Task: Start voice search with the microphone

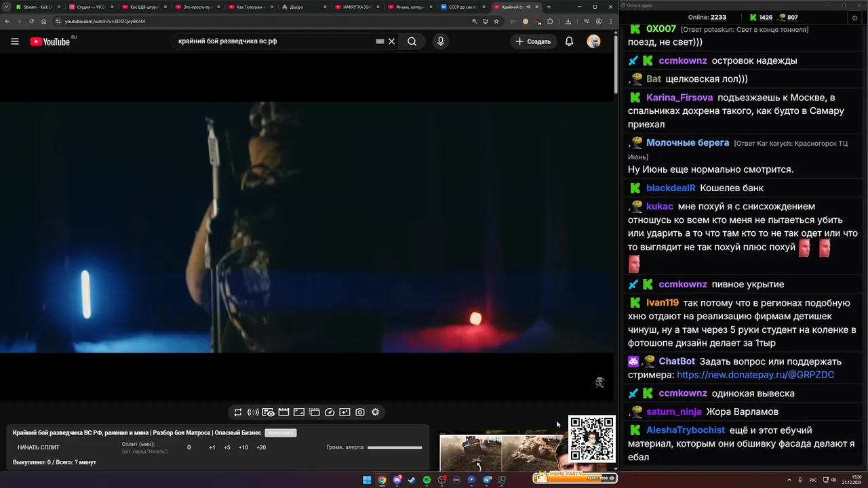Action: point(441,41)
